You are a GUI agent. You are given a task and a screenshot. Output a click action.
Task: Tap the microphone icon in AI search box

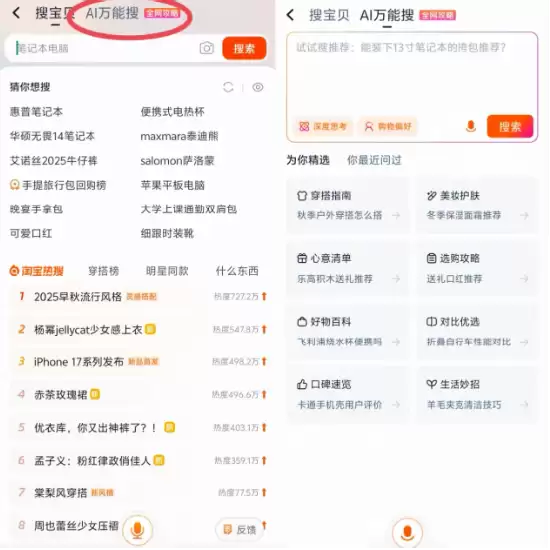[471, 126]
